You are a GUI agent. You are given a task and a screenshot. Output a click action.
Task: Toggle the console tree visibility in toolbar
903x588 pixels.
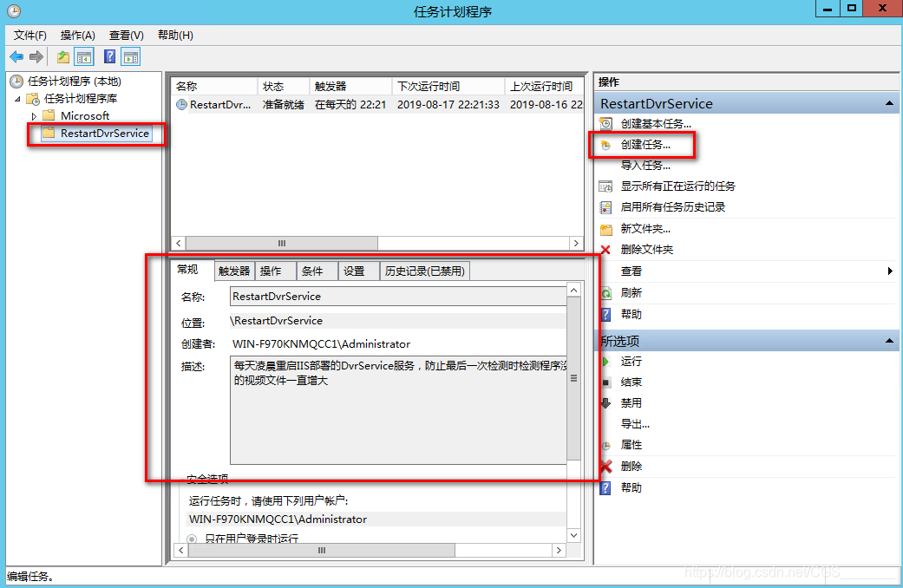(83, 56)
